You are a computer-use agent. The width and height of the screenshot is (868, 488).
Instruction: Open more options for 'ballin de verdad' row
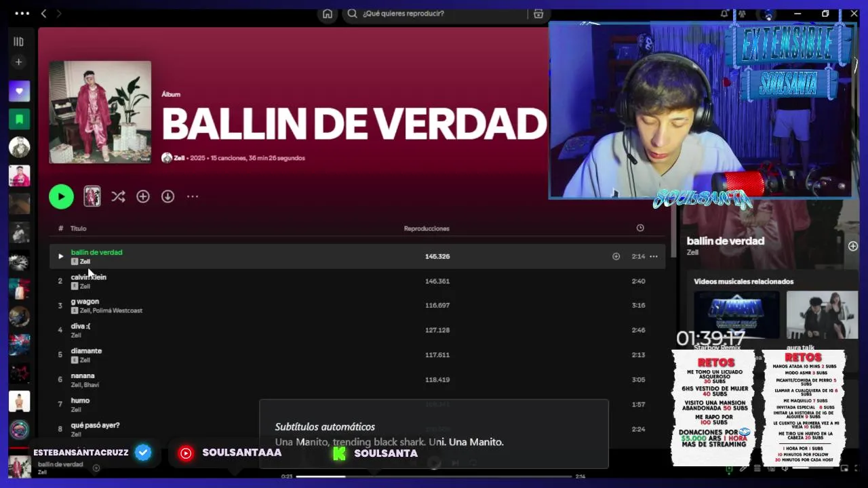(654, 256)
